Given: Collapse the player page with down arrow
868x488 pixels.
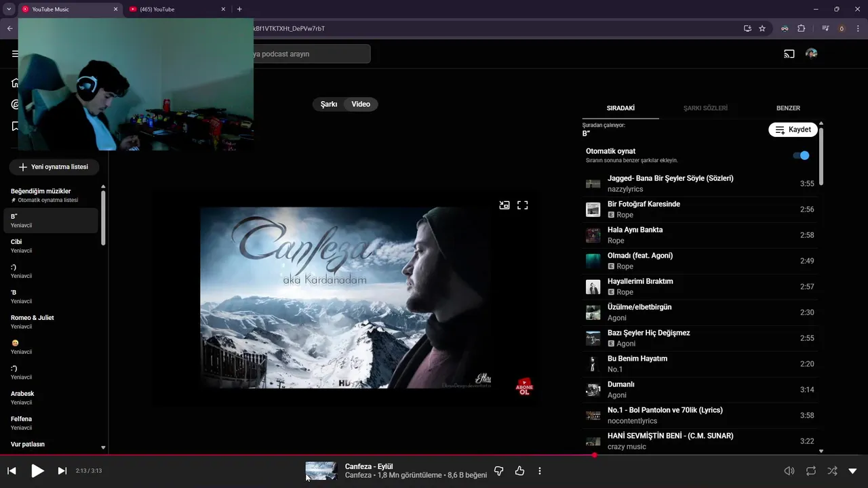Looking at the screenshot, I should coord(853,470).
